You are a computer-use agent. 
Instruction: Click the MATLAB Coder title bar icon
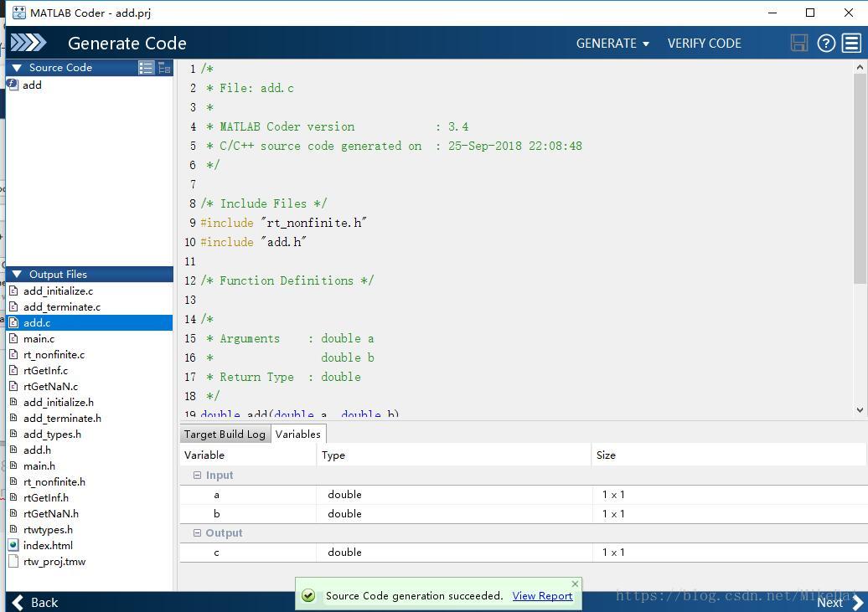click(18, 13)
